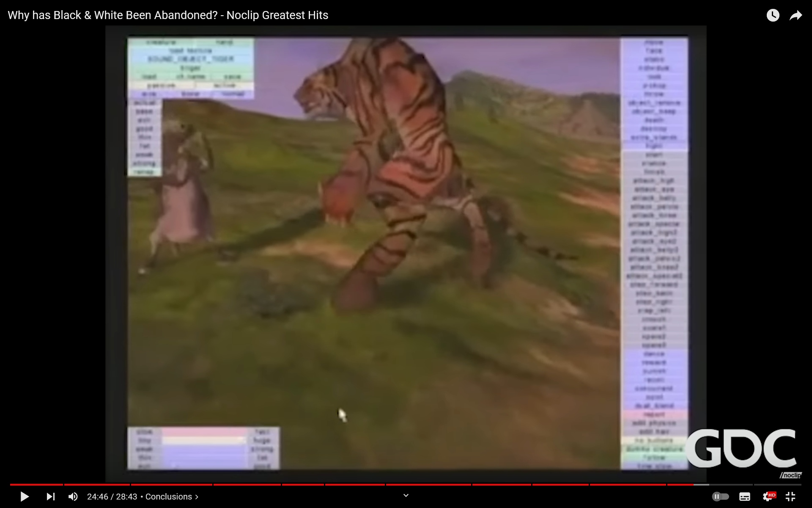The width and height of the screenshot is (812, 508).
Task: Click the down chevron above the controls
Action: [406, 495]
